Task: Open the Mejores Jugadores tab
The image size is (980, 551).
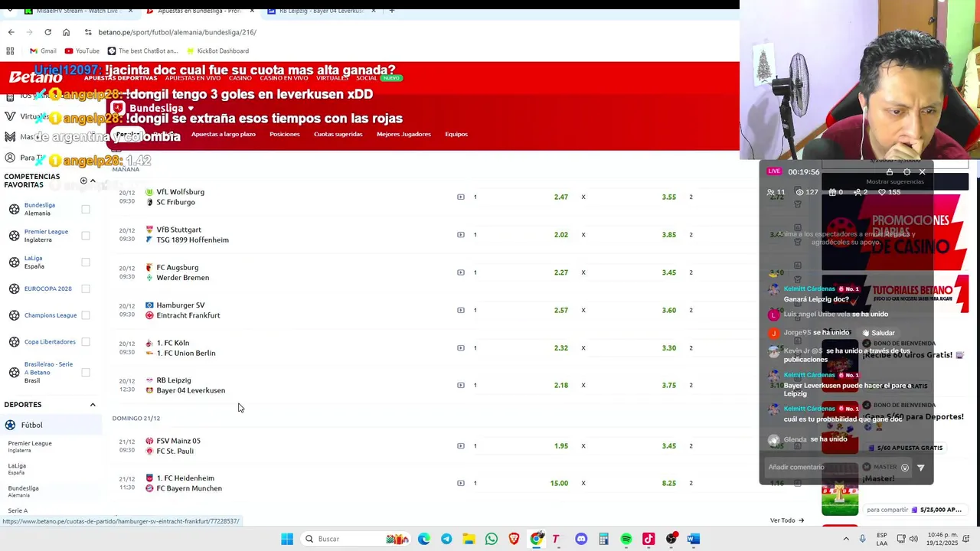Action: [403, 134]
